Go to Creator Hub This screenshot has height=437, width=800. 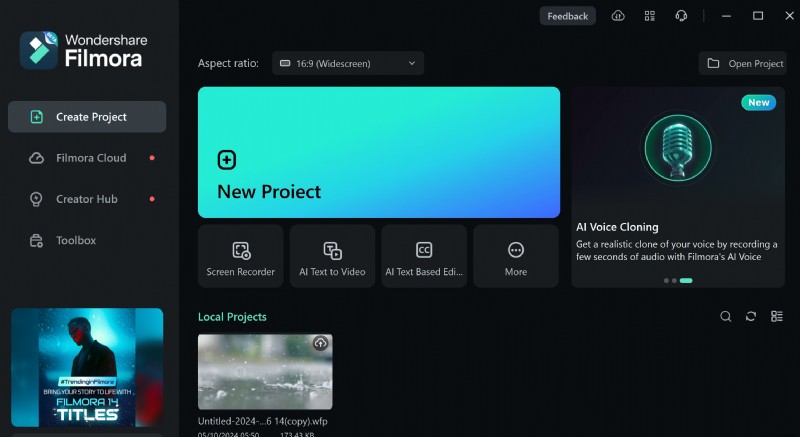[87, 199]
